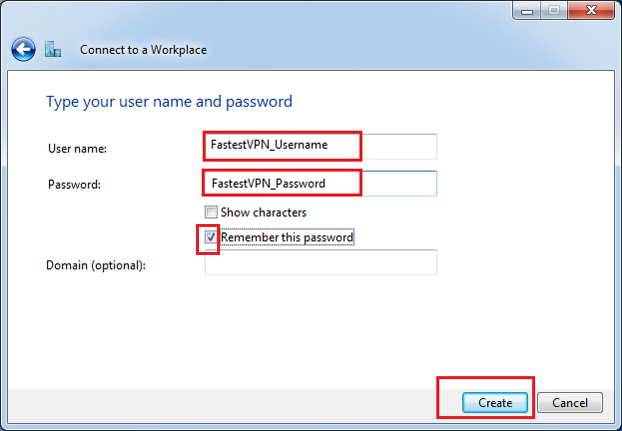The width and height of the screenshot is (622, 431).
Task: Click the Domain (optional) input field
Action: pos(321,262)
